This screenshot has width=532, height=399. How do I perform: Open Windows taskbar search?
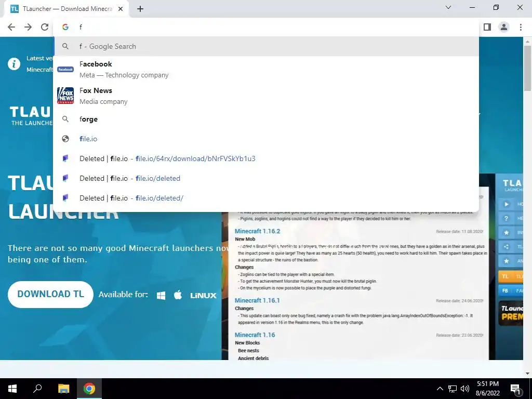(37, 389)
